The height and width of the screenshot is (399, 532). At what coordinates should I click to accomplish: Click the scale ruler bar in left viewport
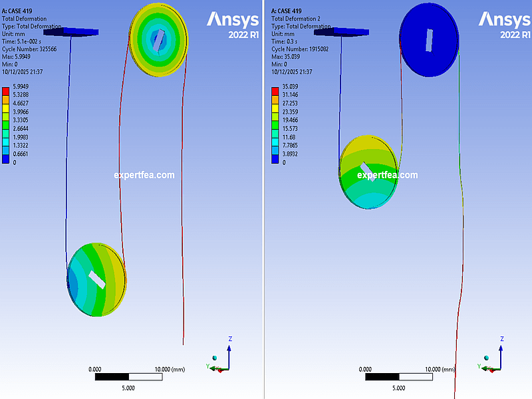pyautogui.click(x=128, y=377)
